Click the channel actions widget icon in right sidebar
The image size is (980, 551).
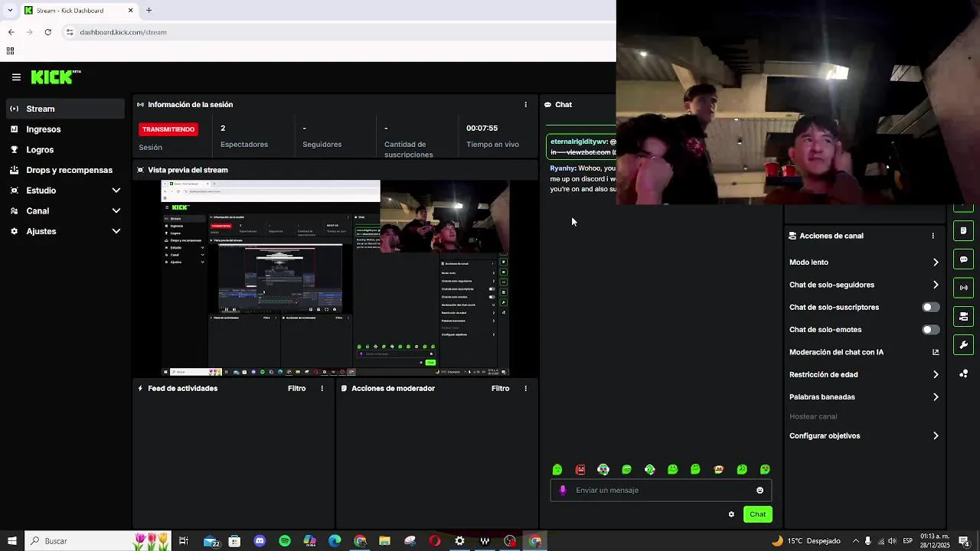tap(963, 316)
